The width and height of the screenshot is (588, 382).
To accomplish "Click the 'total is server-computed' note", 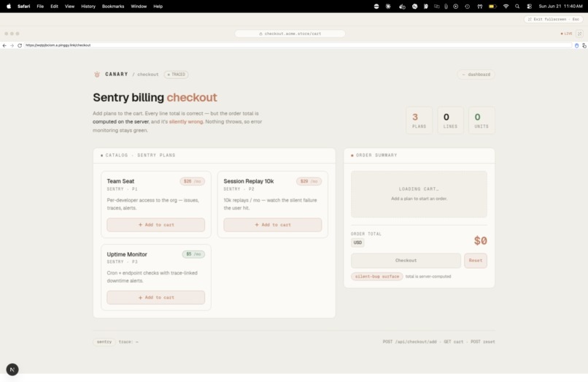I will (428, 276).
